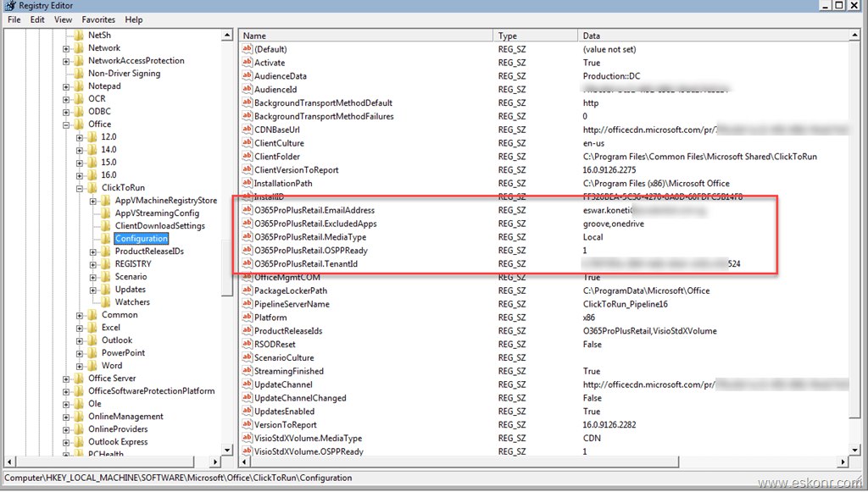Select the REGISTRY key in the tree
The height and width of the screenshot is (492, 868).
pos(133,263)
